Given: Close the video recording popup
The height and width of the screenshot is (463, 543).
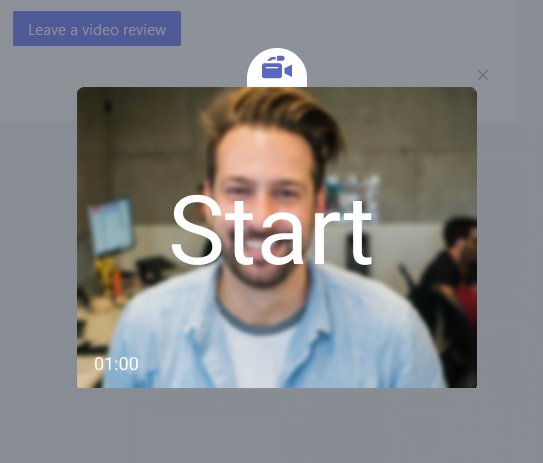Looking at the screenshot, I should tap(483, 75).
